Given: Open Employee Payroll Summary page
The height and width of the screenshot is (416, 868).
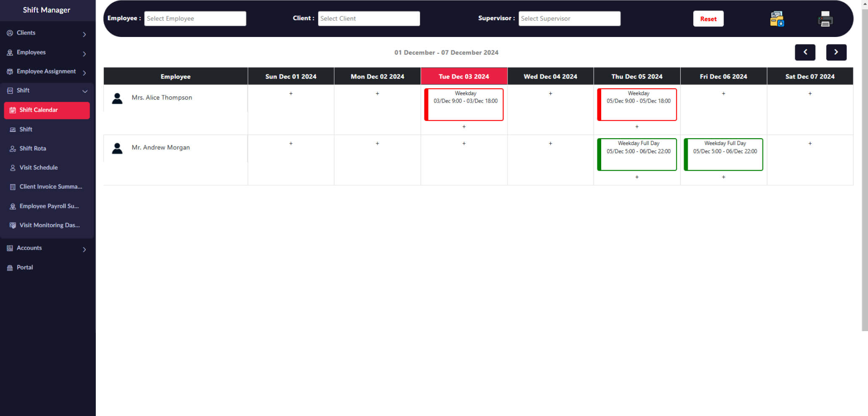Looking at the screenshot, I should coord(49,206).
